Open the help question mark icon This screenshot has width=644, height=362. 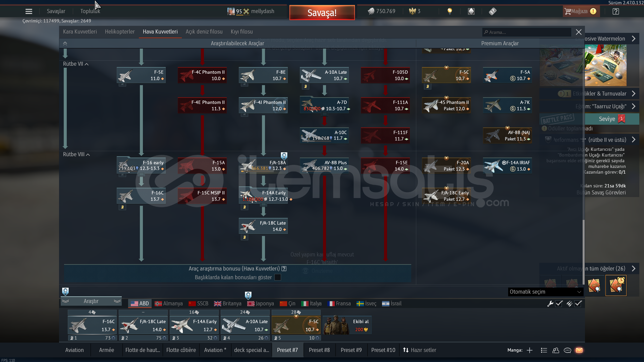coord(615,11)
